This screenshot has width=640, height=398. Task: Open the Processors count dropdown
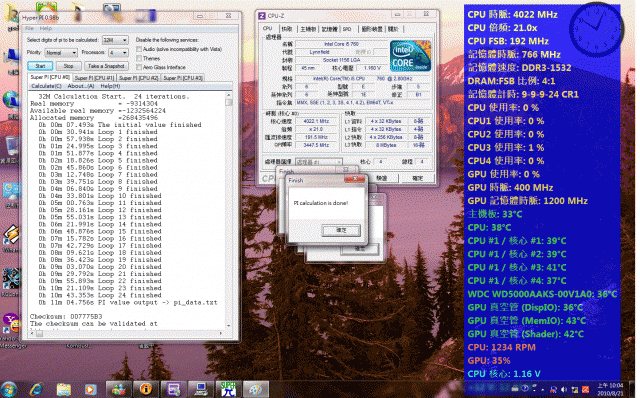(x=118, y=53)
